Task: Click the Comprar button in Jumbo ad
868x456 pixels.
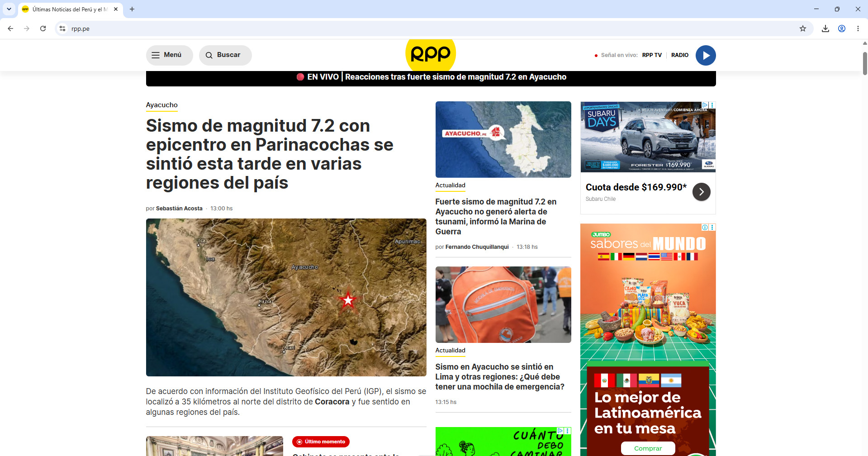Action: (x=648, y=448)
